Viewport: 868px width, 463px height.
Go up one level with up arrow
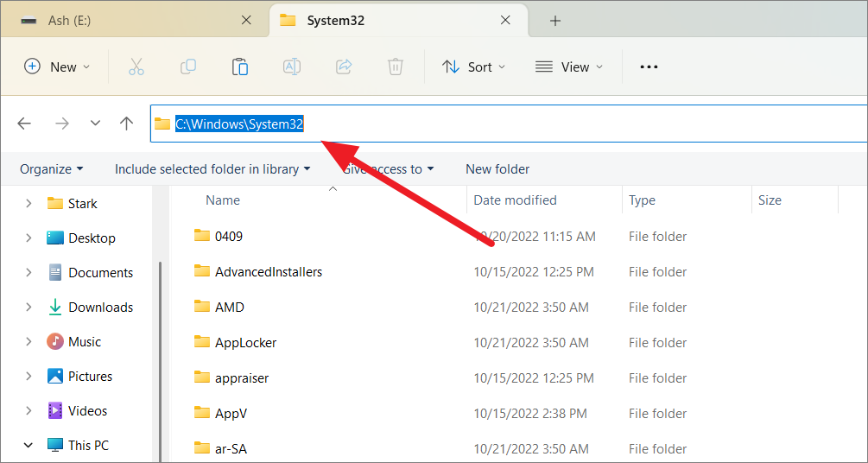click(127, 124)
